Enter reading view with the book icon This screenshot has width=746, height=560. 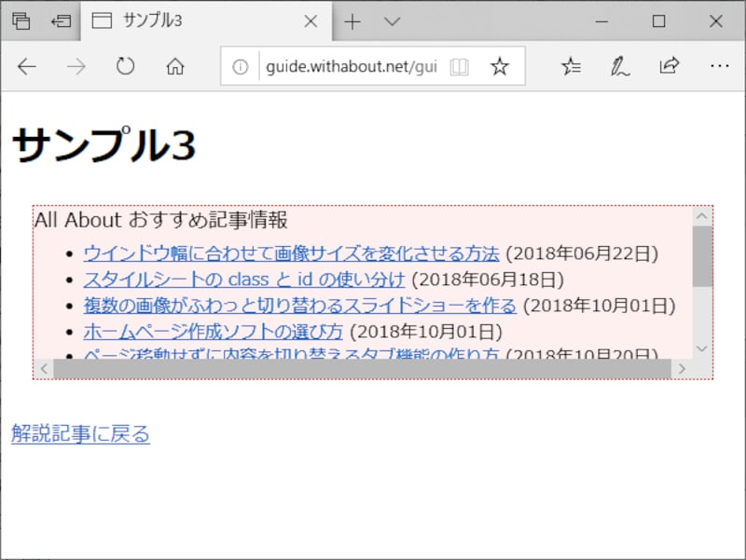pos(460,66)
